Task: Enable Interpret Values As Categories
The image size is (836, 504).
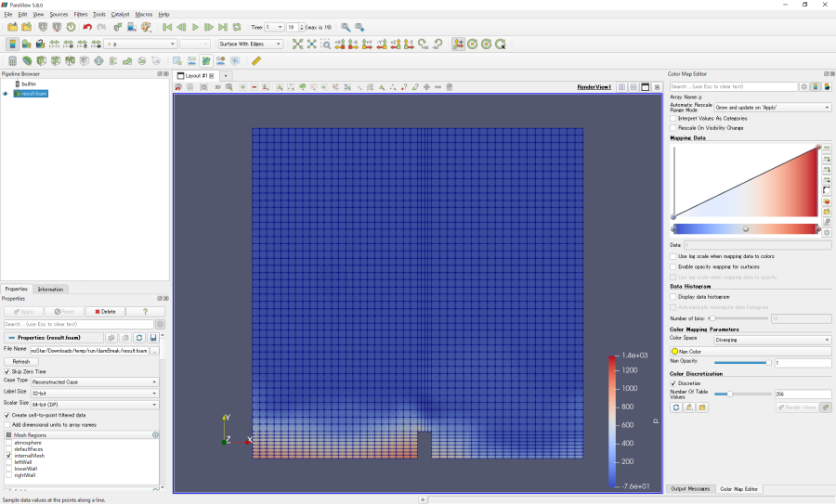Action: tap(673, 119)
